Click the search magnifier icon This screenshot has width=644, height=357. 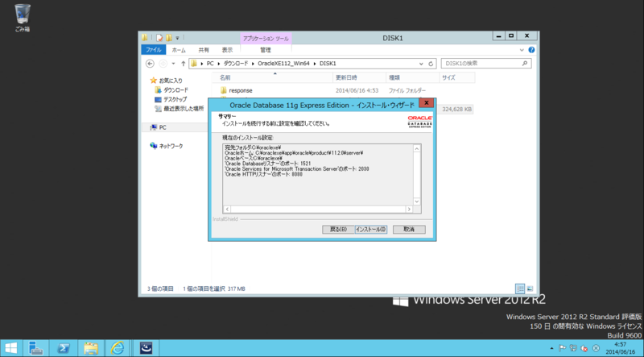(x=525, y=64)
